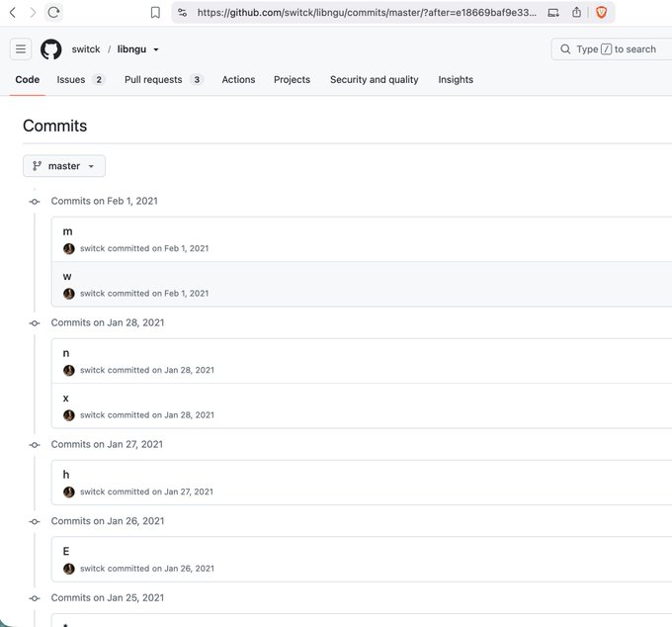Open commit titled 'm'
Image resolution: width=672 pixels, height=627 pixels.
(x=68, y=231)
